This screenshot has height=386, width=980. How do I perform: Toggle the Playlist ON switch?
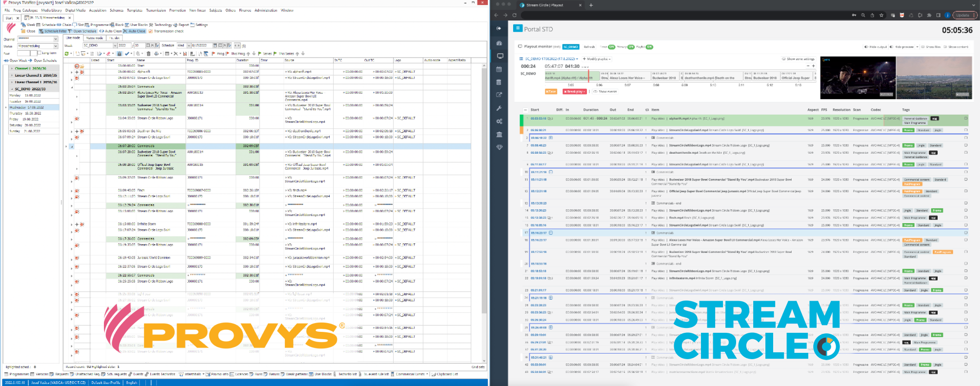[649, 47]
